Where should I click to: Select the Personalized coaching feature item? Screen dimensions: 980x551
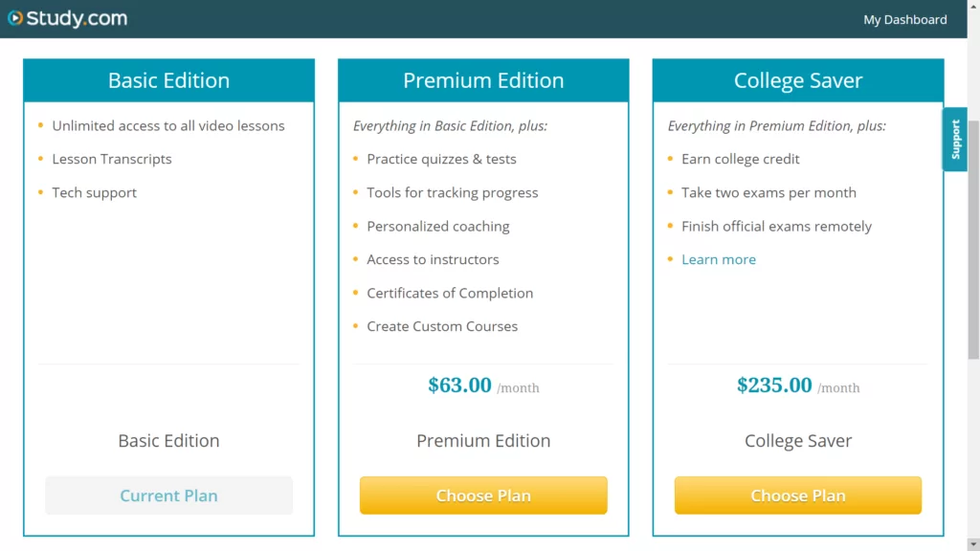[x=438, y=226]
